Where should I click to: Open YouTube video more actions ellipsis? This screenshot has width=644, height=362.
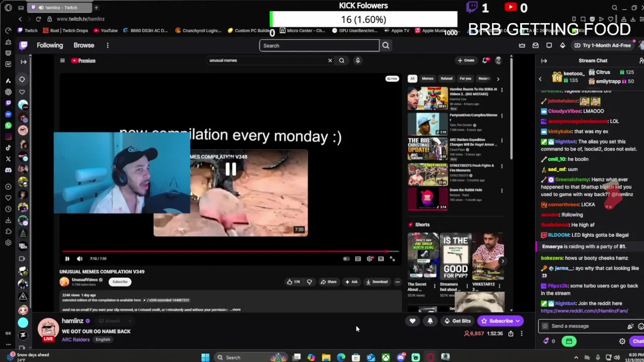(x=397, y=282)
